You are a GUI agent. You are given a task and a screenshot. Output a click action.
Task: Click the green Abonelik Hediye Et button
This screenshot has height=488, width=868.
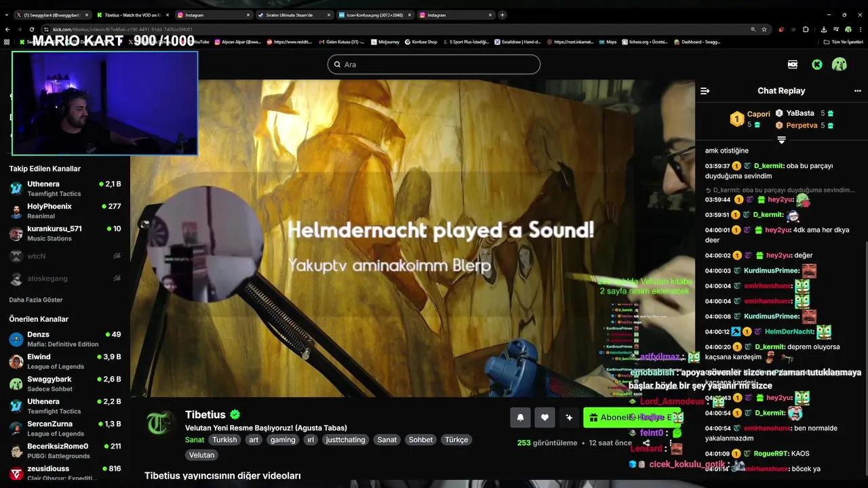(x=632, y=418)
